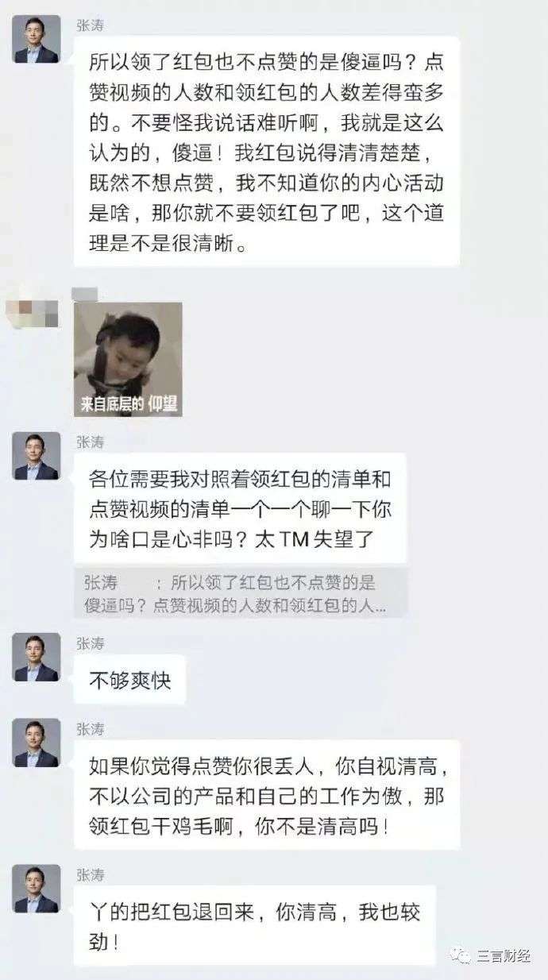
Task: Click 张涛 name above 各位需要 message
Action: [90, 442]
